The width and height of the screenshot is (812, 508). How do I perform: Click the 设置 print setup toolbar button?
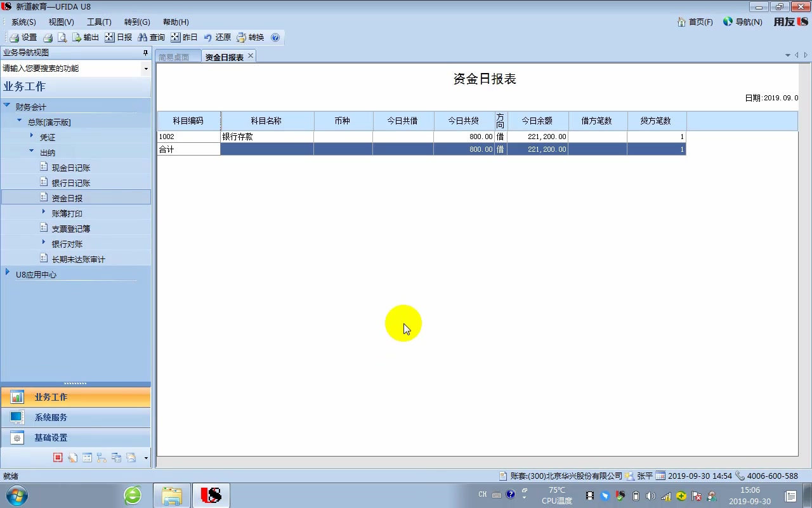pos(23,37)
